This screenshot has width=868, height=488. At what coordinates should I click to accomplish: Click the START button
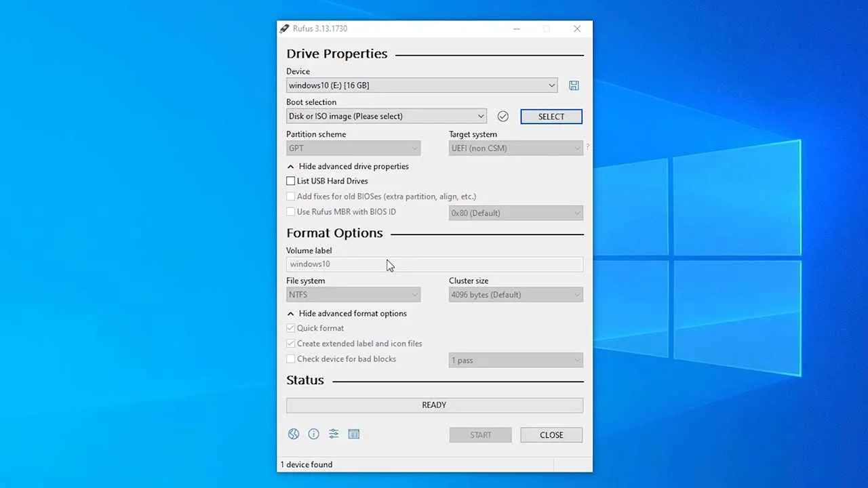pyautogui.click(x=481, y=435)
